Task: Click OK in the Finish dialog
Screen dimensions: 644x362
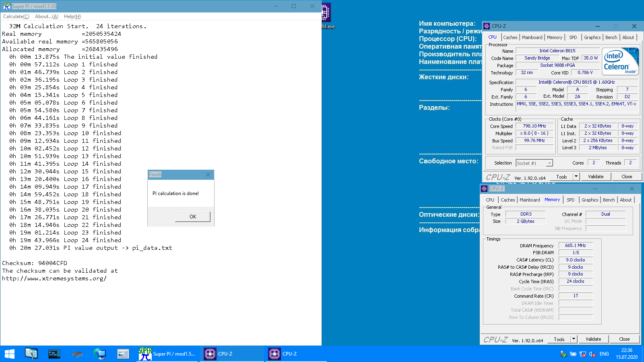Action: pyautogui.click(x=193, y=216)
